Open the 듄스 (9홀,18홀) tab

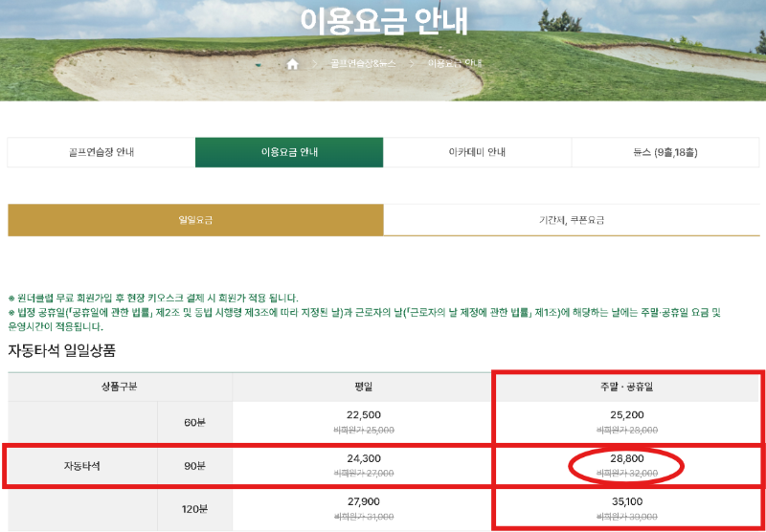pyautogui.click(x=665, y=152)
